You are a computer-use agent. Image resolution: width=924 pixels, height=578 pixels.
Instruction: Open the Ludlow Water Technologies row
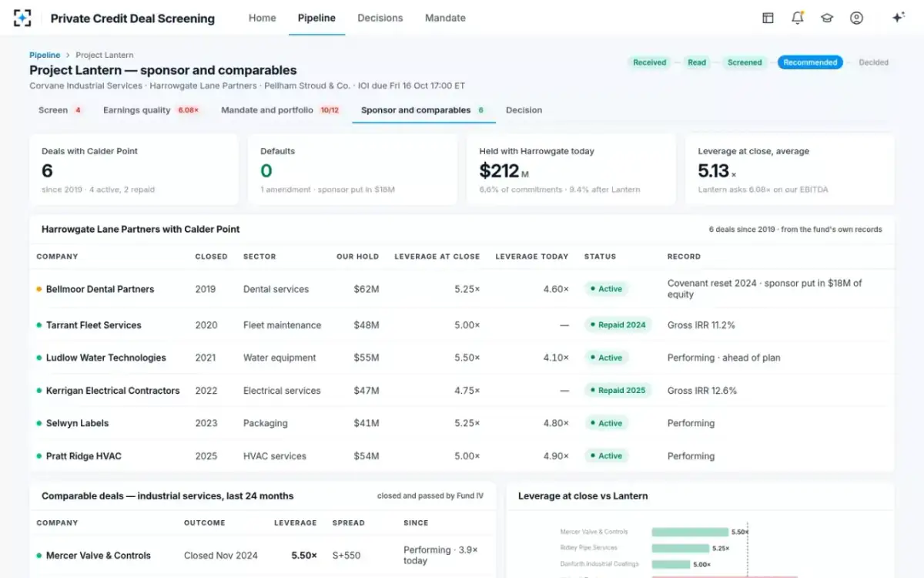[x=462, y=358]
